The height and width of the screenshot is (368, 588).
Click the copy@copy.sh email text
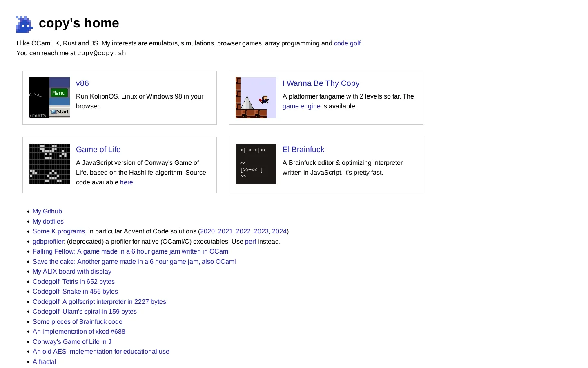coord(102,53)
